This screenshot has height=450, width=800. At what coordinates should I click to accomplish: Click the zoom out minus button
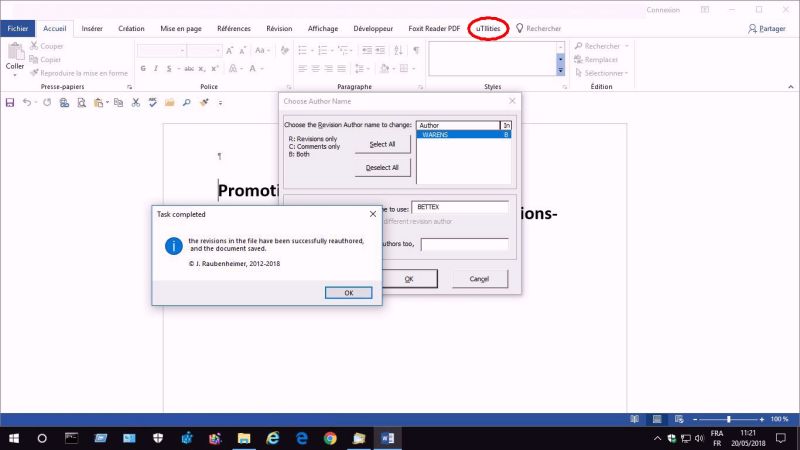[x=695, y=419]
